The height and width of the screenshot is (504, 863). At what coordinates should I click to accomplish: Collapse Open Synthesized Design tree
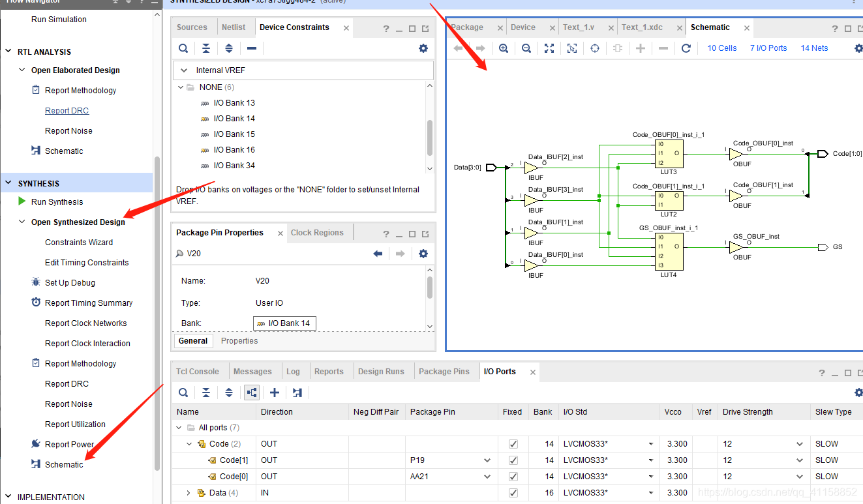click(23, 222)
